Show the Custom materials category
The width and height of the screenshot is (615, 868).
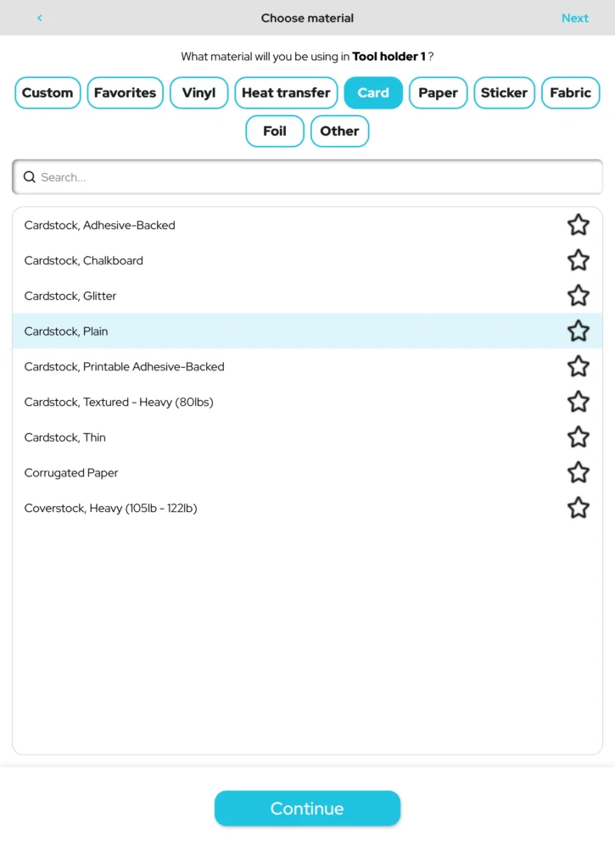click(x=48, y=93)
